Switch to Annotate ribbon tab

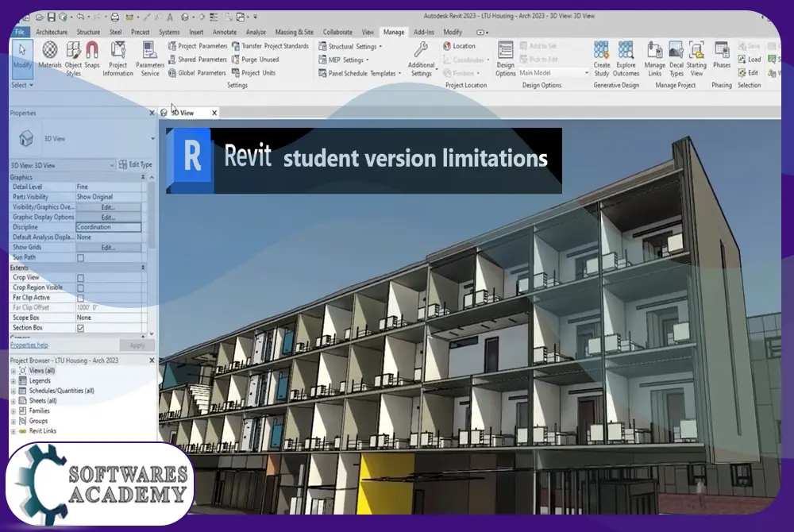(225, 32)
